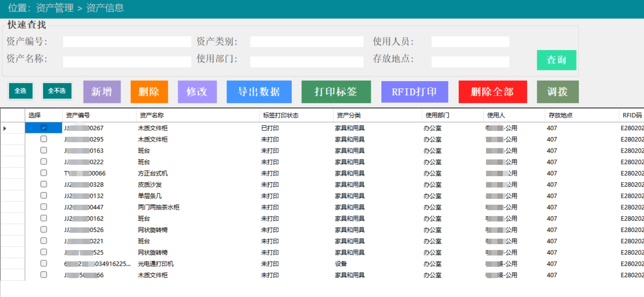Click the 全不选 button
The image size is (644, 297).
[x=57, y=91]
